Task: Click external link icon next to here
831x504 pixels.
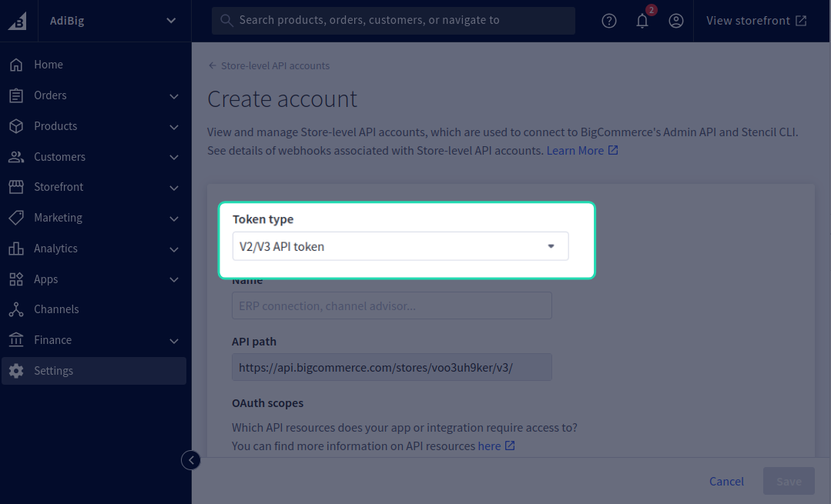Action: click(x=510, y=446)
